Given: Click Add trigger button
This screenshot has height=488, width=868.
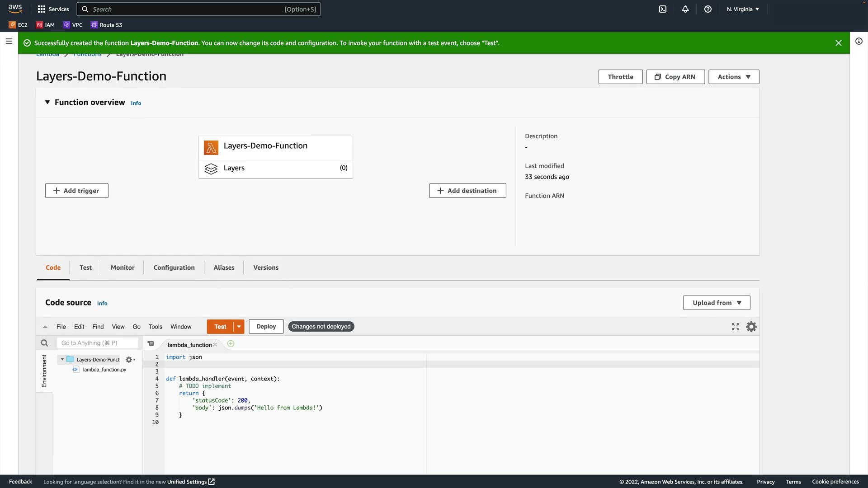Looking at the screenshot, I should 76,191.
